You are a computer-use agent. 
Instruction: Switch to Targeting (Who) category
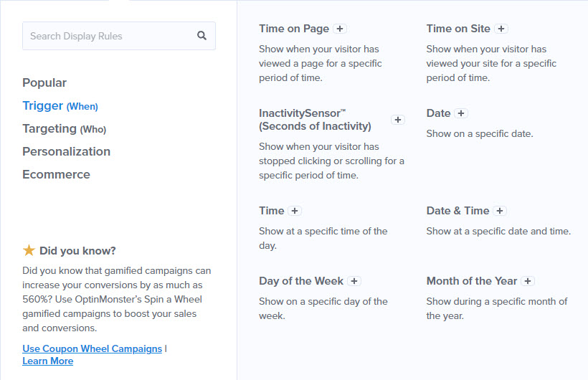click(x=64, y=128)
